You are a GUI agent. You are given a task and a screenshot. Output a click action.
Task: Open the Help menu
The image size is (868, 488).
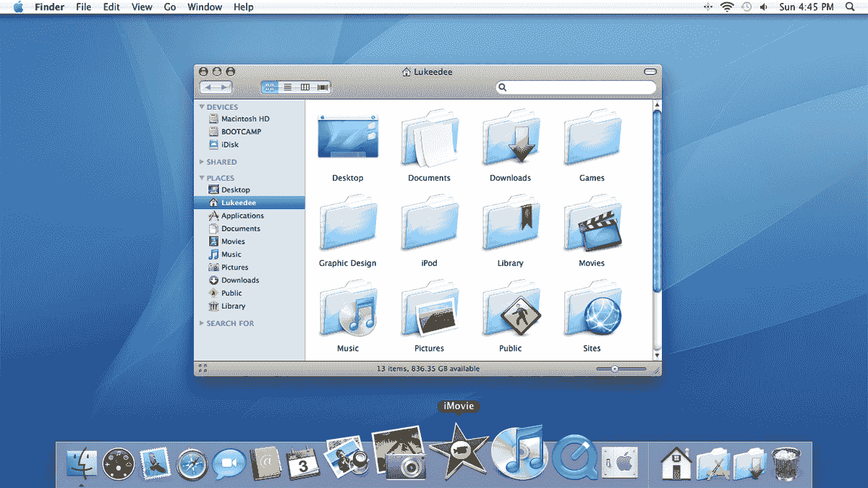click(244, 7)
